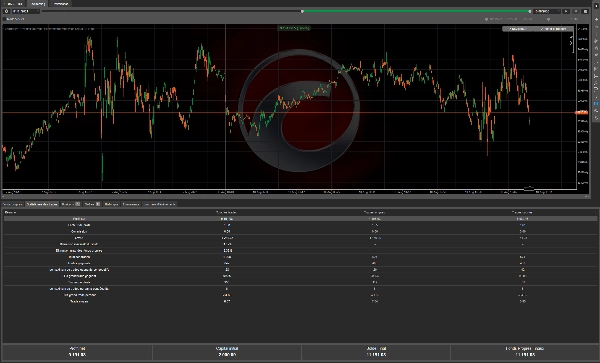
Task: Open the end date dropdown beside play button
Action: tap(547, 11)
